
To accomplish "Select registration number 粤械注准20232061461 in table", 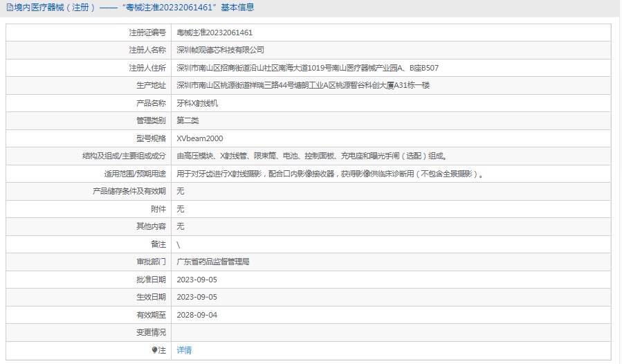I will click(x=214, y=33).
